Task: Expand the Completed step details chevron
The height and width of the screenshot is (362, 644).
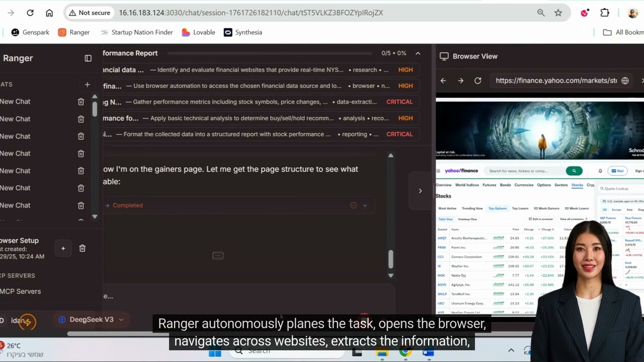Action: (x=365, y=205)
